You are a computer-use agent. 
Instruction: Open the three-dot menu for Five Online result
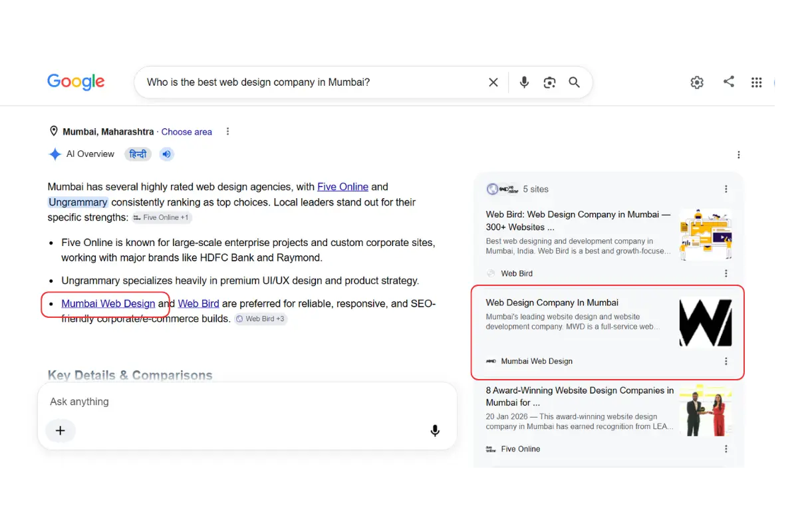coord(726,449)
